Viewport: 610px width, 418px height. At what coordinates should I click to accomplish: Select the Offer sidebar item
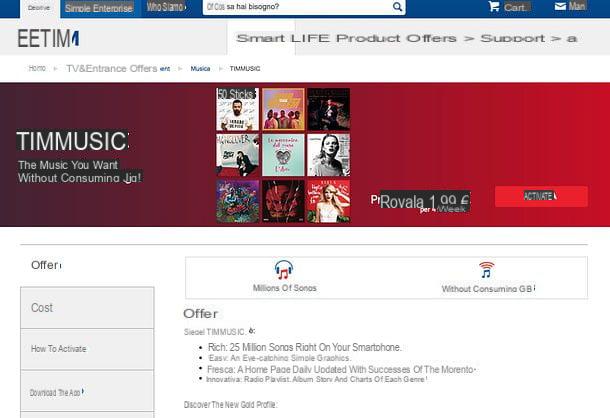point(46,265)
